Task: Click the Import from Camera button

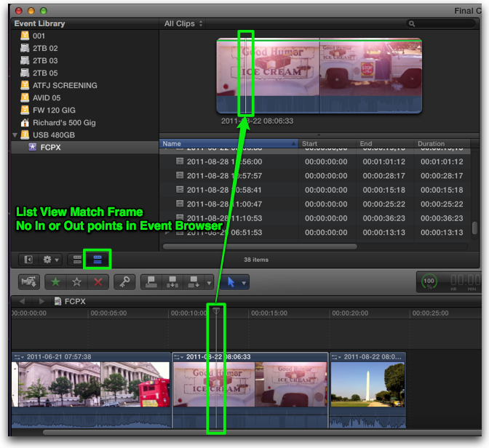Action: [x=28, y=282]
